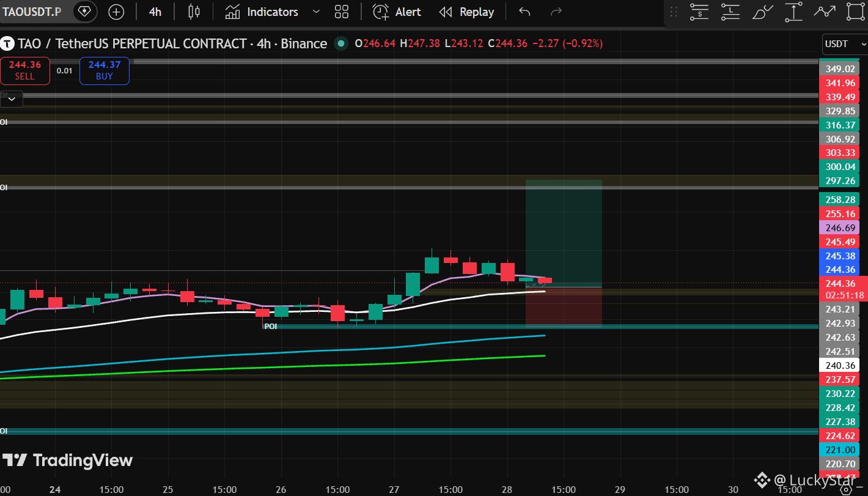Click the 230.22 green price label
Viewport: 868px width, 496px height.
(x=840, y=393)
